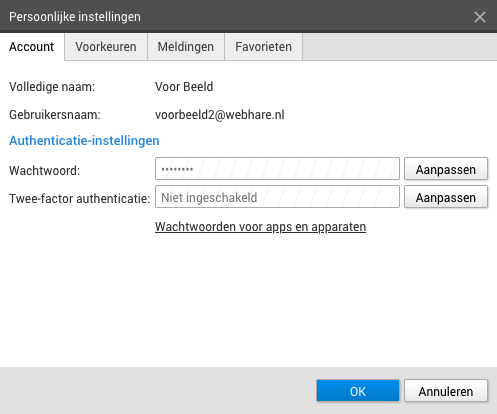This screenshot has height=414, width=497.
Task: Click the 'Wachtwoord:' label
Action: pos(44,171)
